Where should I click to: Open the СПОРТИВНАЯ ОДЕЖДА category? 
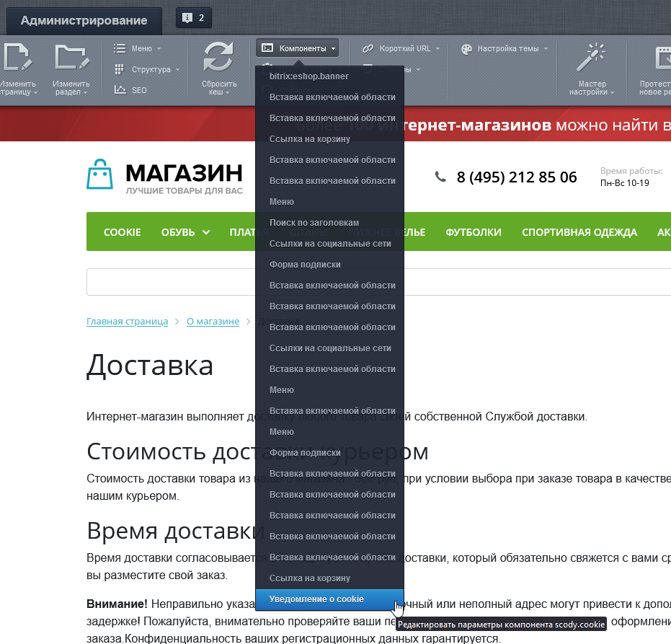(x=579, y=232)
